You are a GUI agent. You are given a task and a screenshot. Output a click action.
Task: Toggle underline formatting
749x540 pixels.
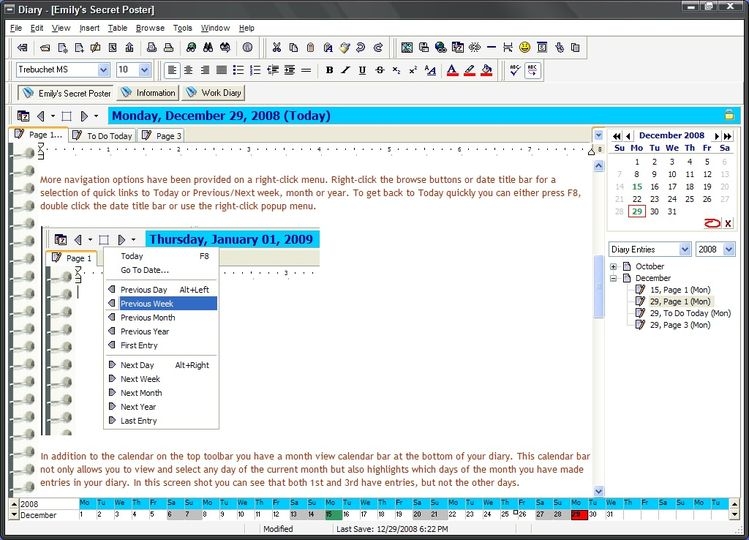tap(363, 70)
